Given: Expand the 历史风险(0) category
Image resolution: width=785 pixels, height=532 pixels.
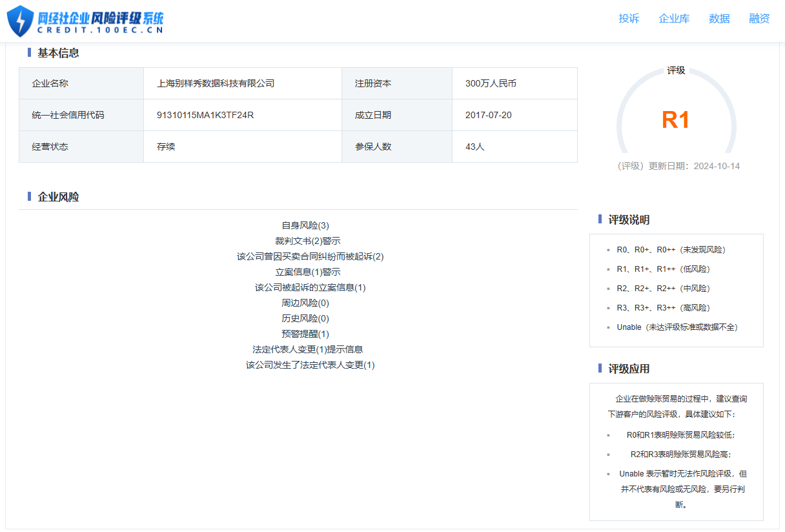Looking at the screenshot, I should tap(305, 318).
